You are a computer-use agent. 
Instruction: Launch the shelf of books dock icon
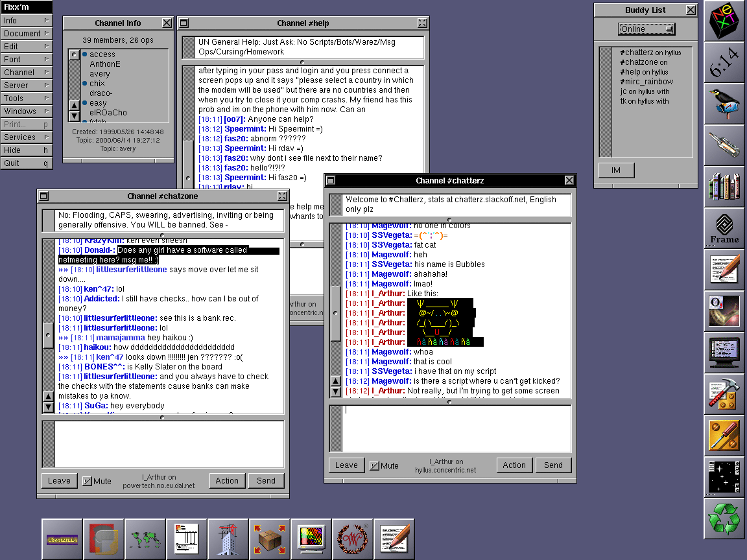click(x=725, y=187)
